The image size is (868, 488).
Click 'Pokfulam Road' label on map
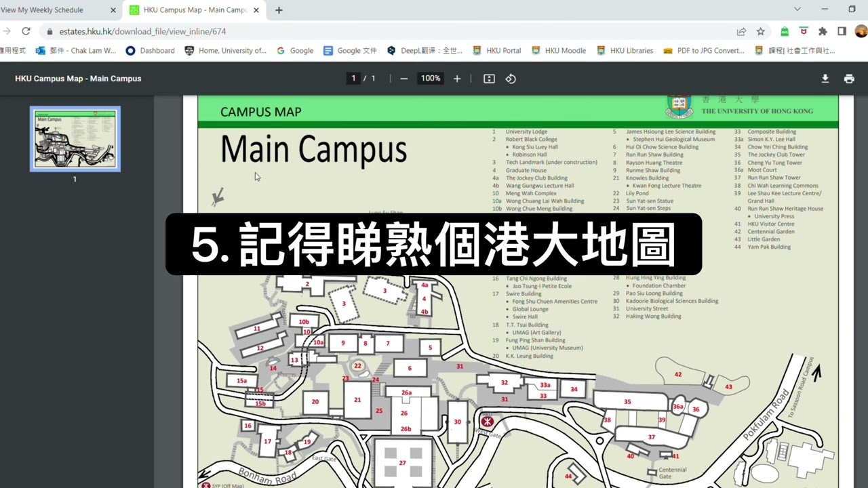766,413
